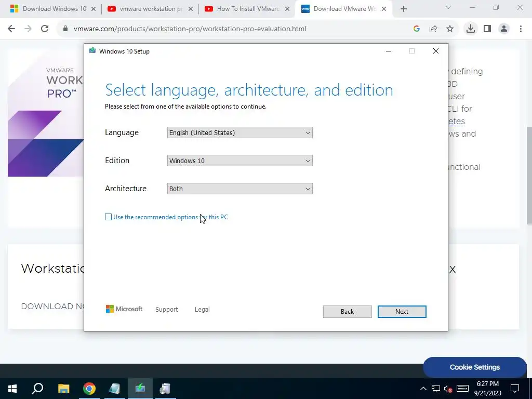Open the clock showing 6:27 PM
The image size is (532, 399).
click(487, 389)
